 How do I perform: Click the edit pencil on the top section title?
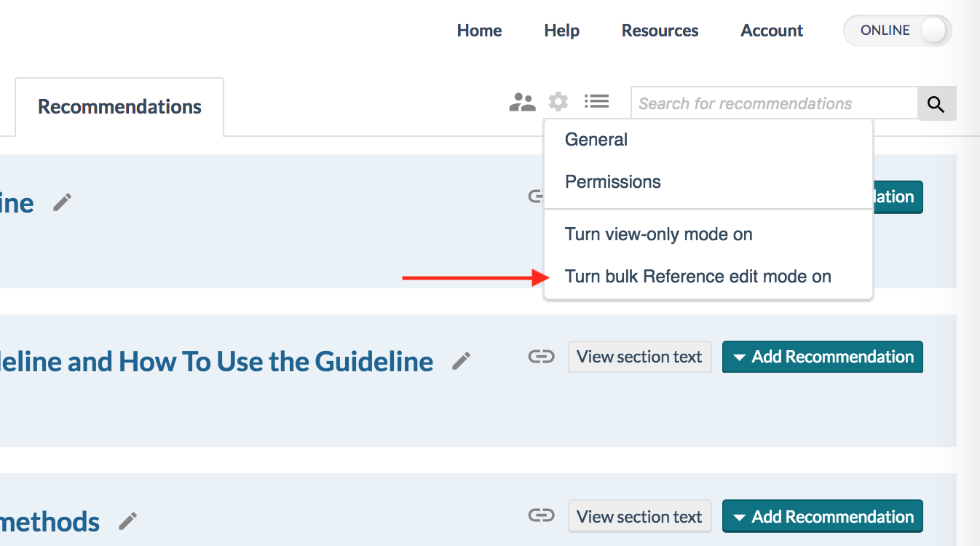[x=62, y=202]
